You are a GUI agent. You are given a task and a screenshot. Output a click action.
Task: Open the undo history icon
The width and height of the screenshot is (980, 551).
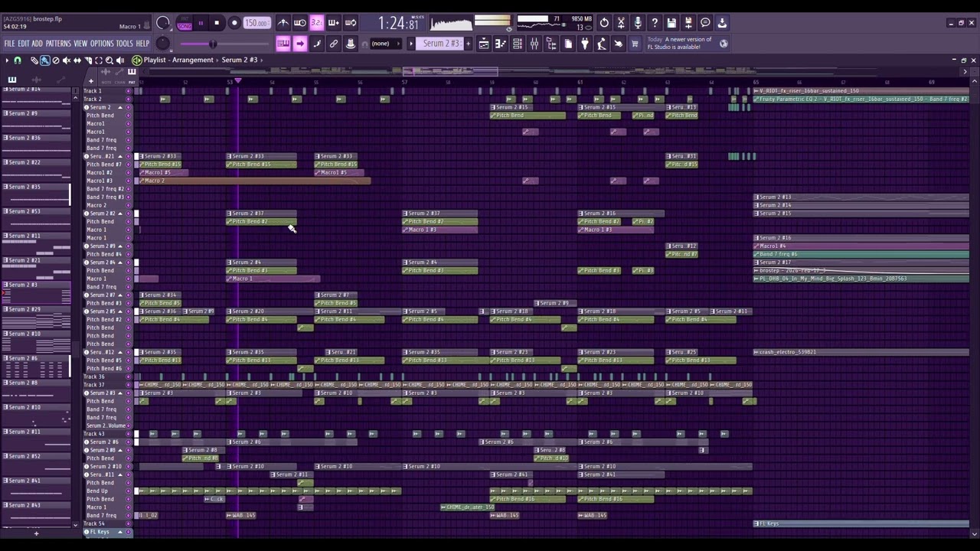click(x=604, y=22)
